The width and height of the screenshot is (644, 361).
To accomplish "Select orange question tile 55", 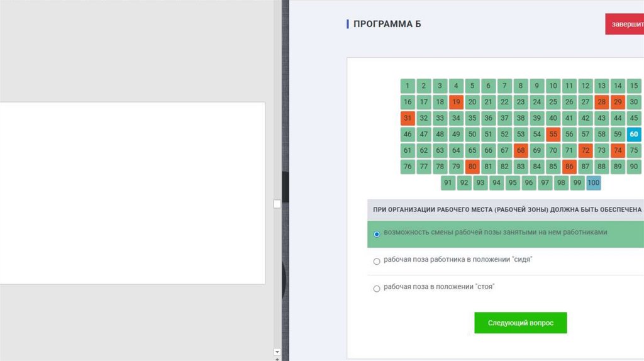I will [553, 134].
